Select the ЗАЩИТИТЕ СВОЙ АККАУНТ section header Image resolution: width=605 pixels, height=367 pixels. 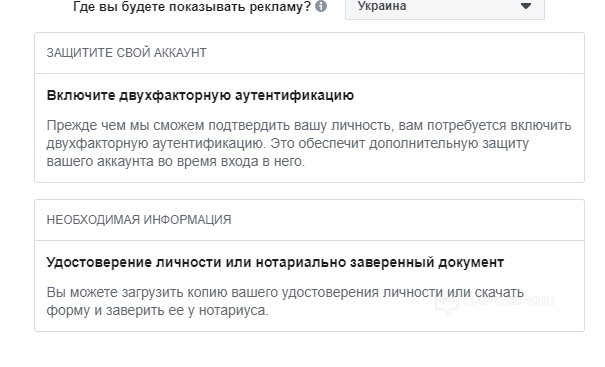point(127,53)
